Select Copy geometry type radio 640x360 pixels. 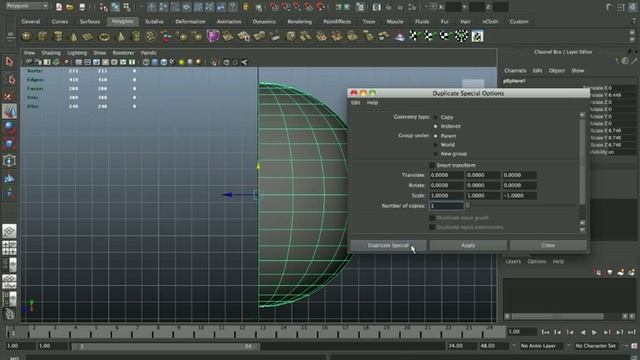click(x=436, y=117)
